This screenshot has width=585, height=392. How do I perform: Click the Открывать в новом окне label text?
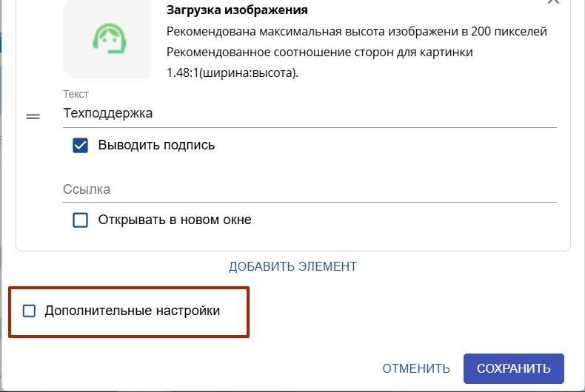[175, 220]
